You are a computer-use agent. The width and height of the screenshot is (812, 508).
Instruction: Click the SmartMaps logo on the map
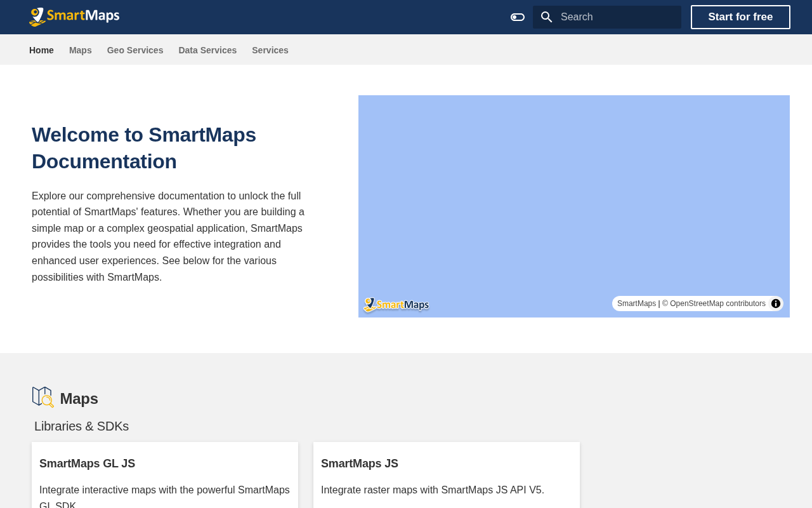pyautogui.click(x=396, y=305)
